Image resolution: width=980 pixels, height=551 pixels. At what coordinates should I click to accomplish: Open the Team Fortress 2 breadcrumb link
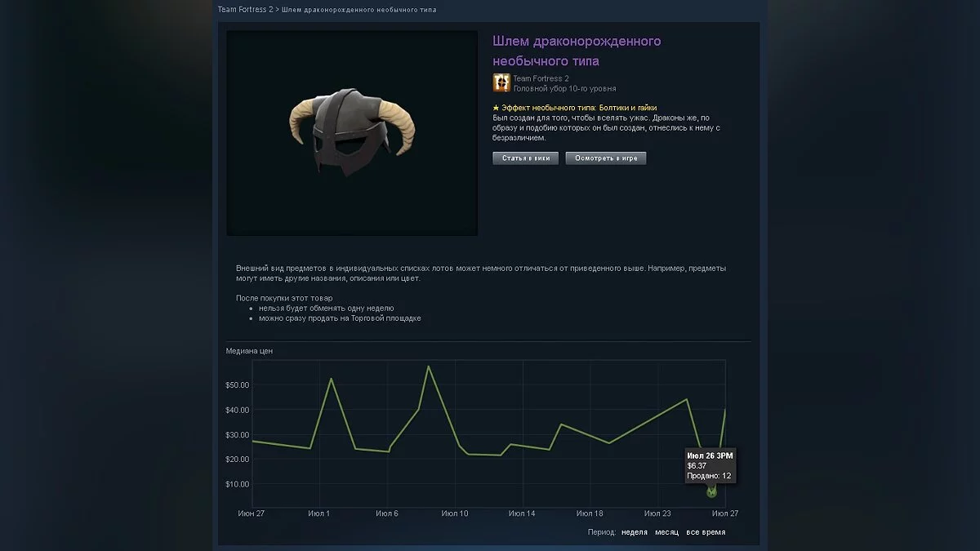point(245,10)
